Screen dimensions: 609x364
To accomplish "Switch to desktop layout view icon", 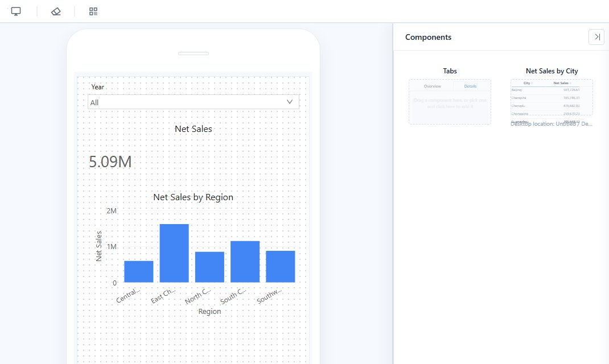I will 16,11.
